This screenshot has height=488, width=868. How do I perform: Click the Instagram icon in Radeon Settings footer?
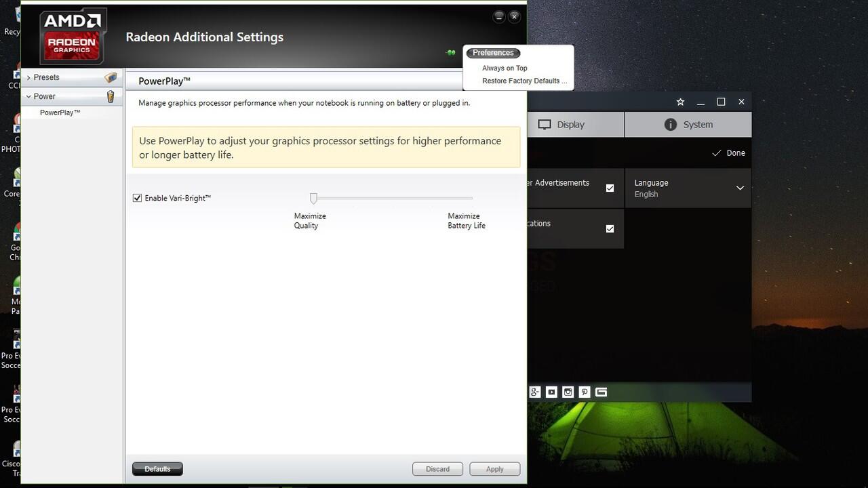click(x=568, y=392)
